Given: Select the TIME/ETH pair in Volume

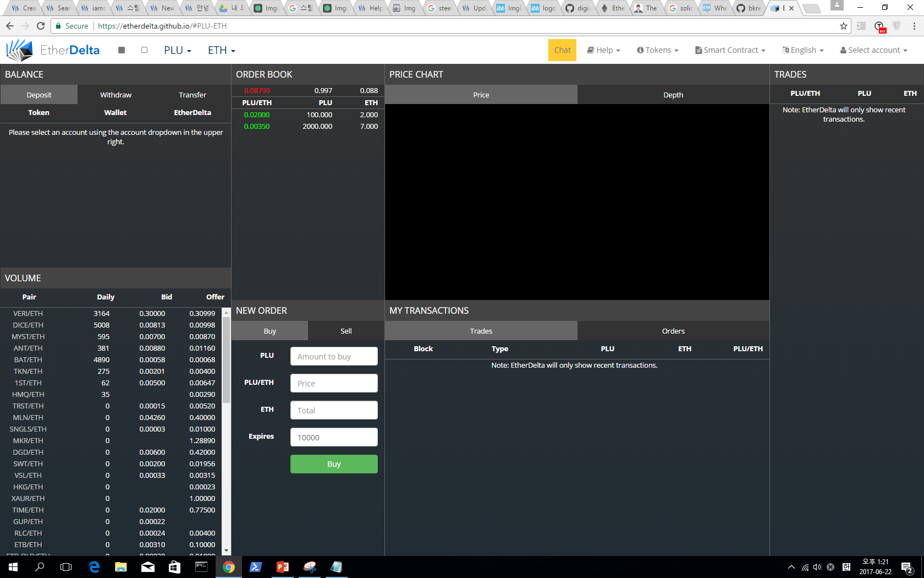Looking at the screenshot, I should (28, 510).
